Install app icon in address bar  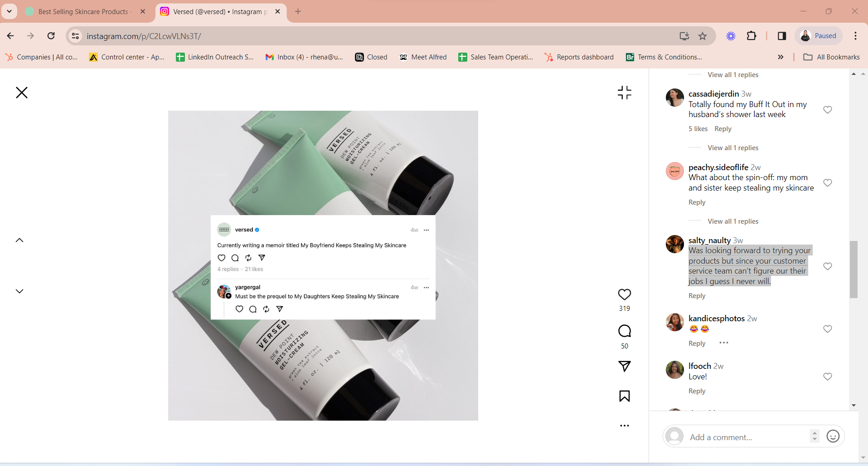coord(684,36)
